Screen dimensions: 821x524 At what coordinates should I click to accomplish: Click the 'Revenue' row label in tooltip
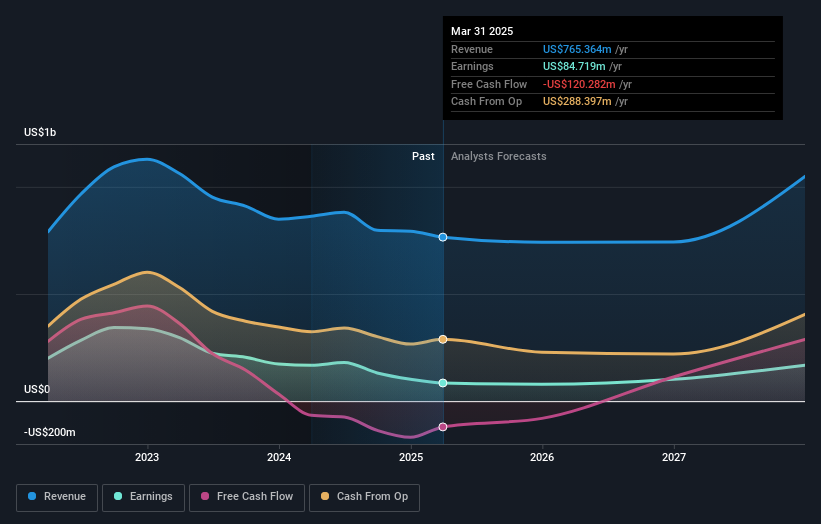pyautogui.click(x=472, y=49)
